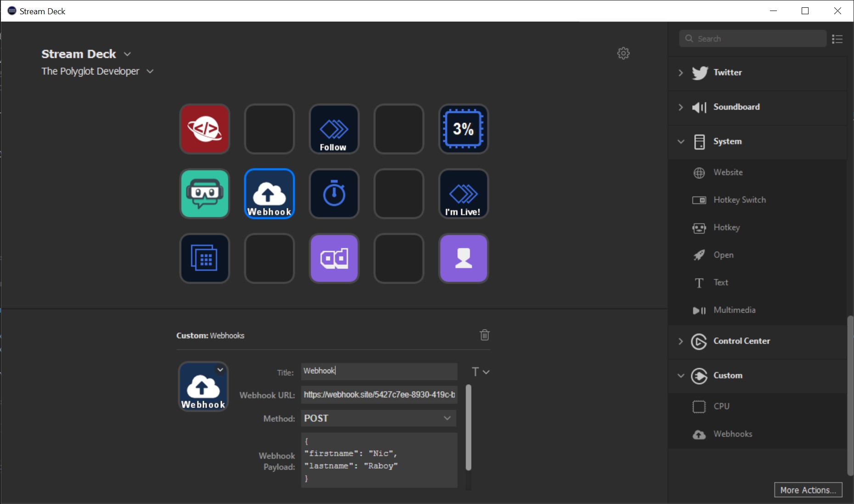Expand the Soundboard category
Viewport: 854px width, 504px height.
pos(681,107)
